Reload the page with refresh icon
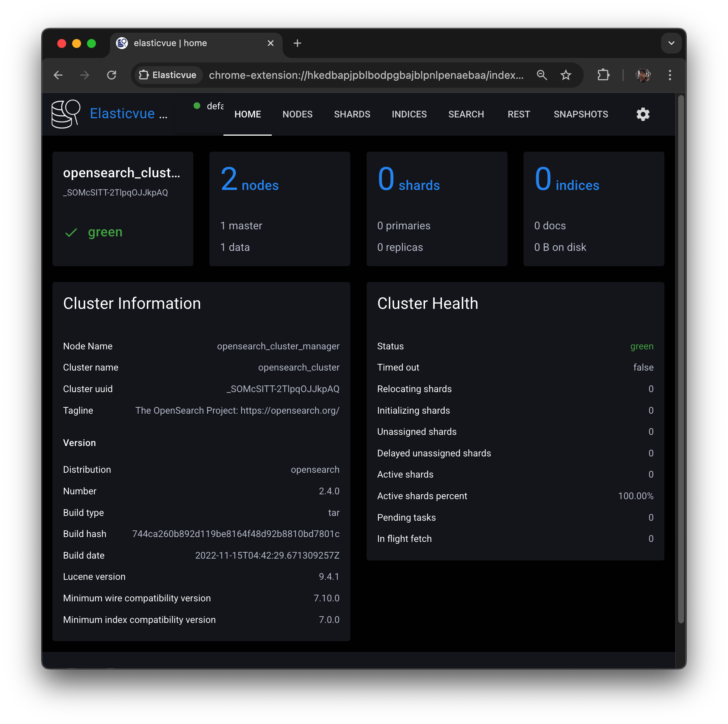Screen dimensions: 728x724 point(112,75)
